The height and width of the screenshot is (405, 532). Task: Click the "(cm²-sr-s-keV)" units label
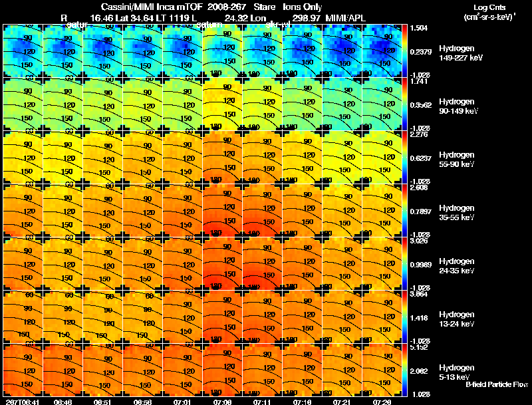tap(489, 17)
